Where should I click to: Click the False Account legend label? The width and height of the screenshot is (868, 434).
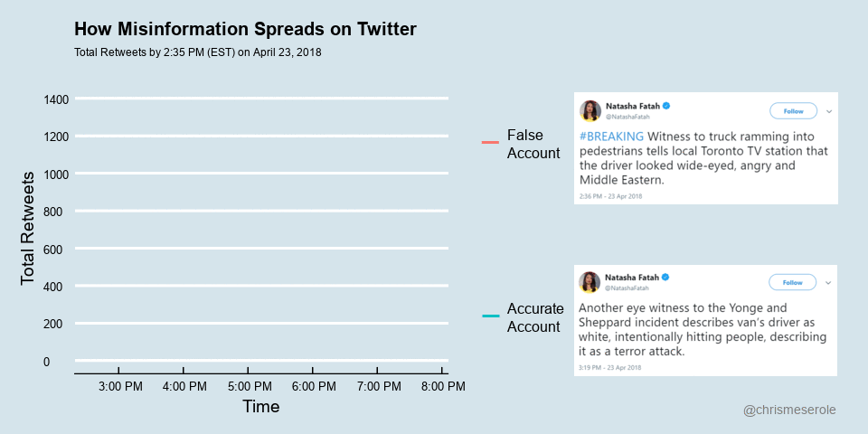coord(533,144)
